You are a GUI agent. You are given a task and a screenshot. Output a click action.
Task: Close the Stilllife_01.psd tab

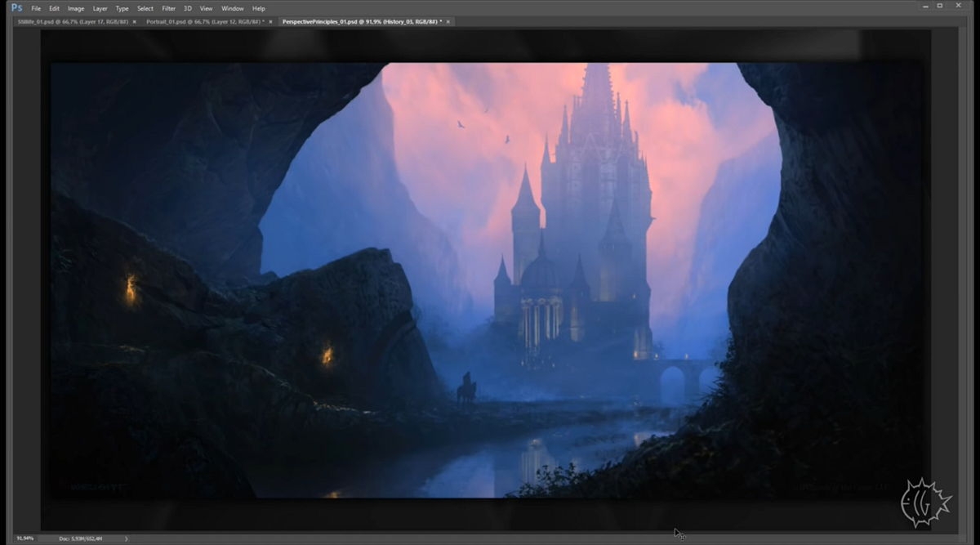[134, 21]
